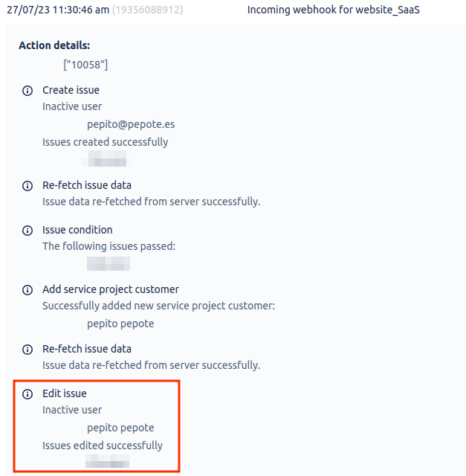Click blurred issue key under Issues created successfully

(105, 158)
